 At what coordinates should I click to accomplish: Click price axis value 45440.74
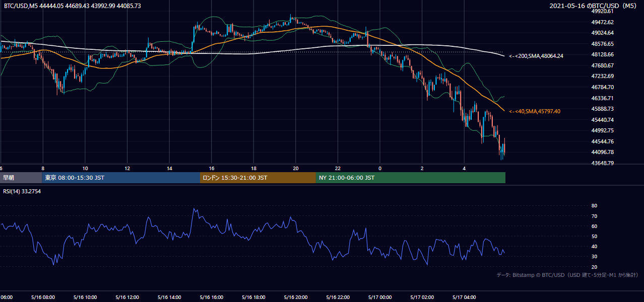(x=603, y=120)
